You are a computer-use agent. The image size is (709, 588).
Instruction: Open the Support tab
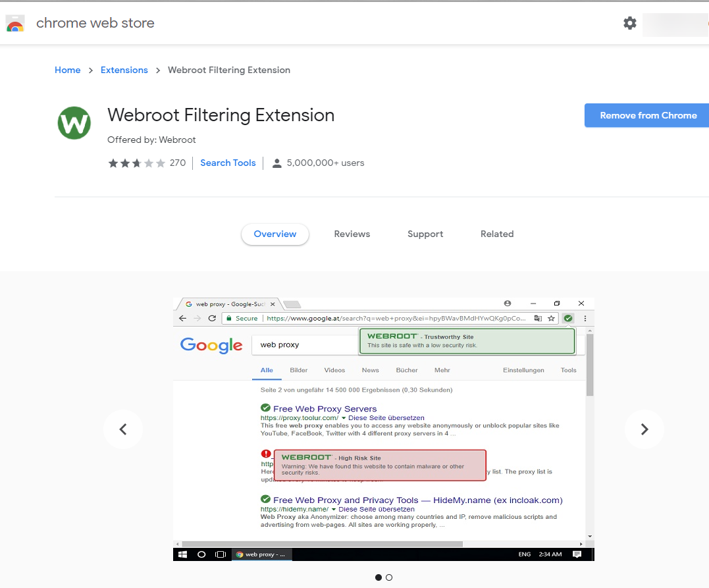coord(425,234)
